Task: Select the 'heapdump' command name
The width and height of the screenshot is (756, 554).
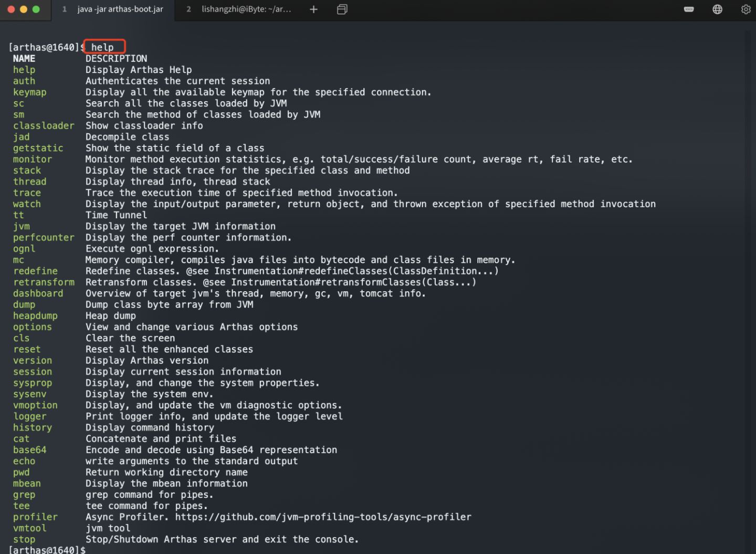Action: [35, 316]
